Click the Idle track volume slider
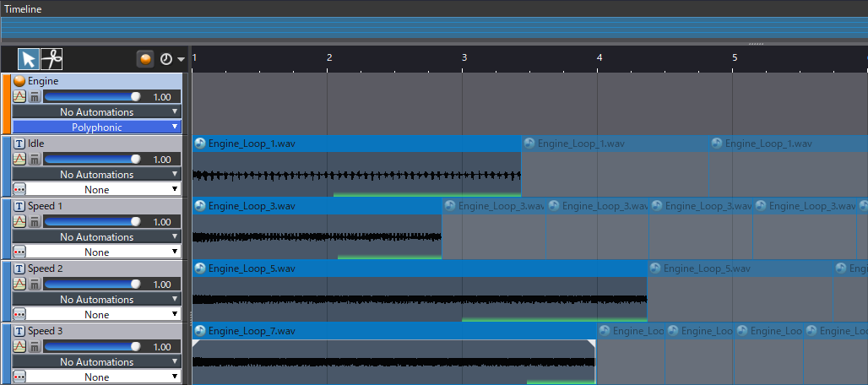The width and height of the screenshot is (868, 385). pyautogui.click(x=92, y=160)
